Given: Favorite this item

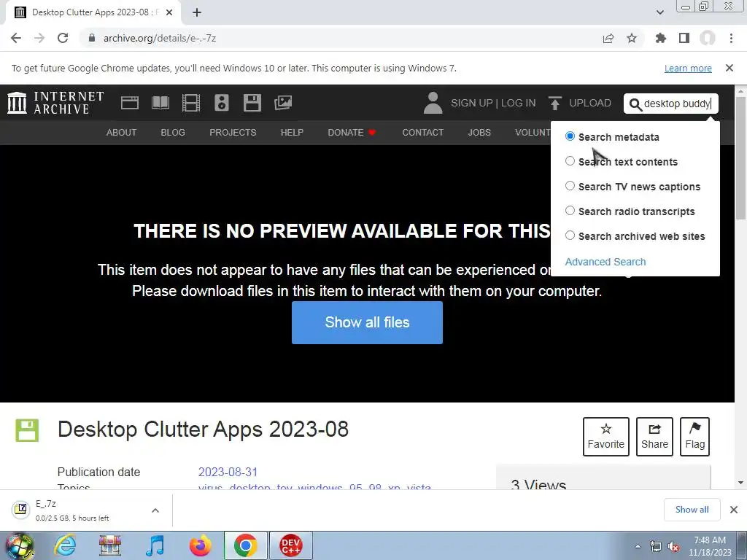Looking at the screenshot, I should (606, 437).
